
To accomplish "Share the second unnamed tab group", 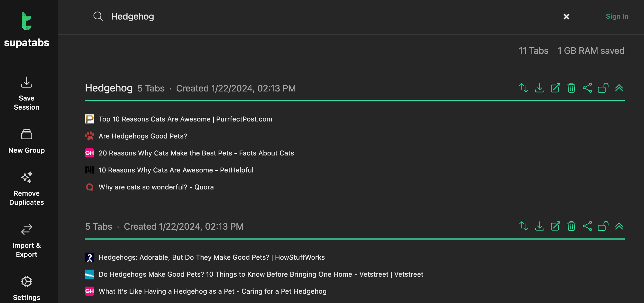I will [x=587, y=226].
